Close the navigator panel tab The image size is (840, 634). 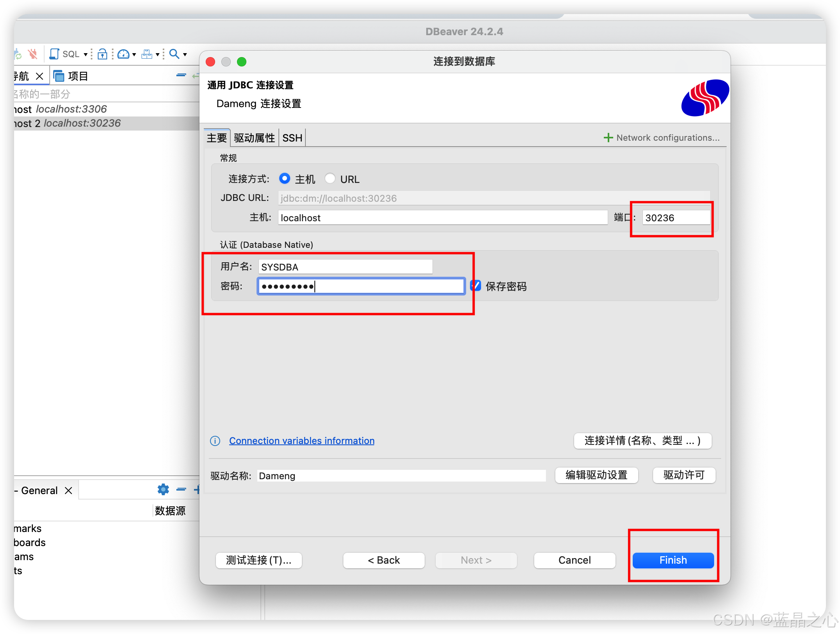click(39, 76)
